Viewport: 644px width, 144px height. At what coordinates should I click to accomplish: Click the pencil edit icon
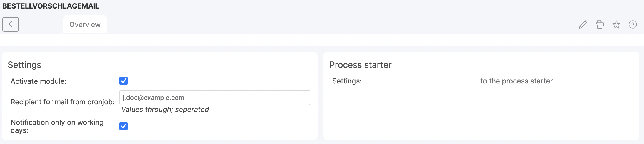coord(583,24)
